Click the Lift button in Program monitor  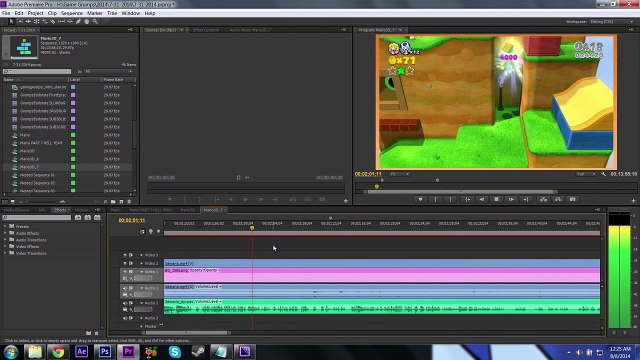click(x=543, y=199)
